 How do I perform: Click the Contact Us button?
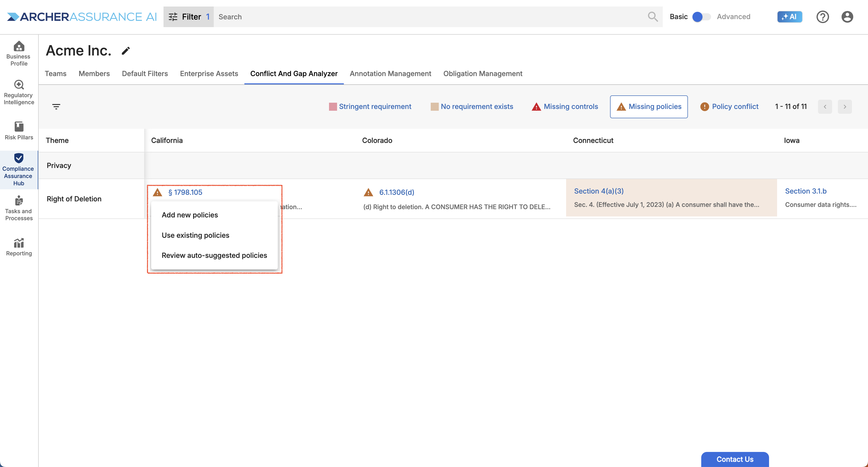[735, 459]
